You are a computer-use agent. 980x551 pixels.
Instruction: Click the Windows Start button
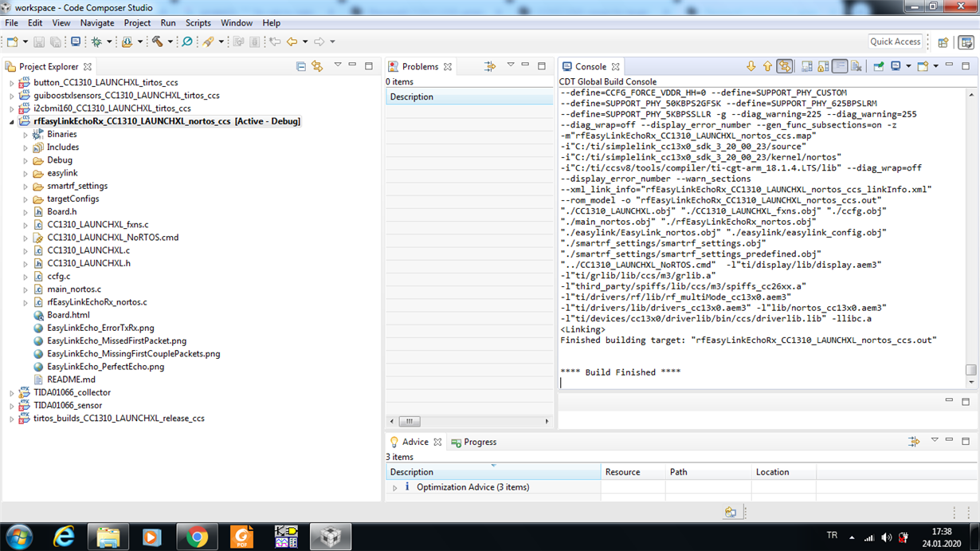tap(18, 537)
